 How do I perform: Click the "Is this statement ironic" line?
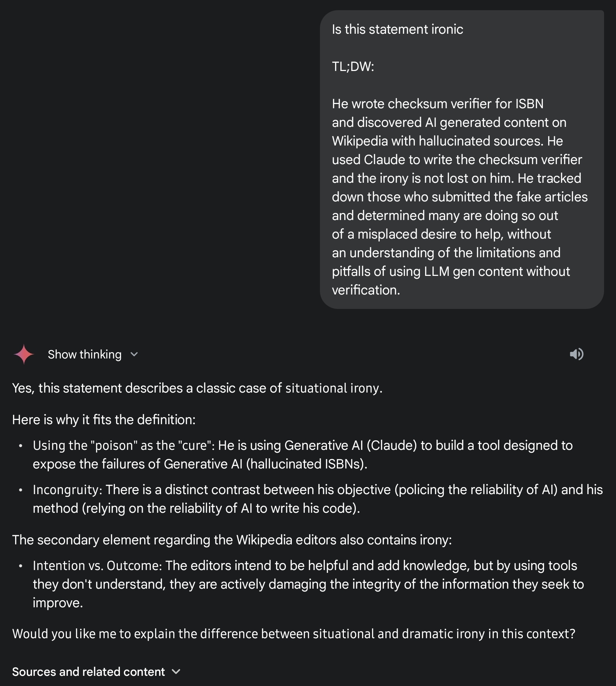click(x=397, y=30)
